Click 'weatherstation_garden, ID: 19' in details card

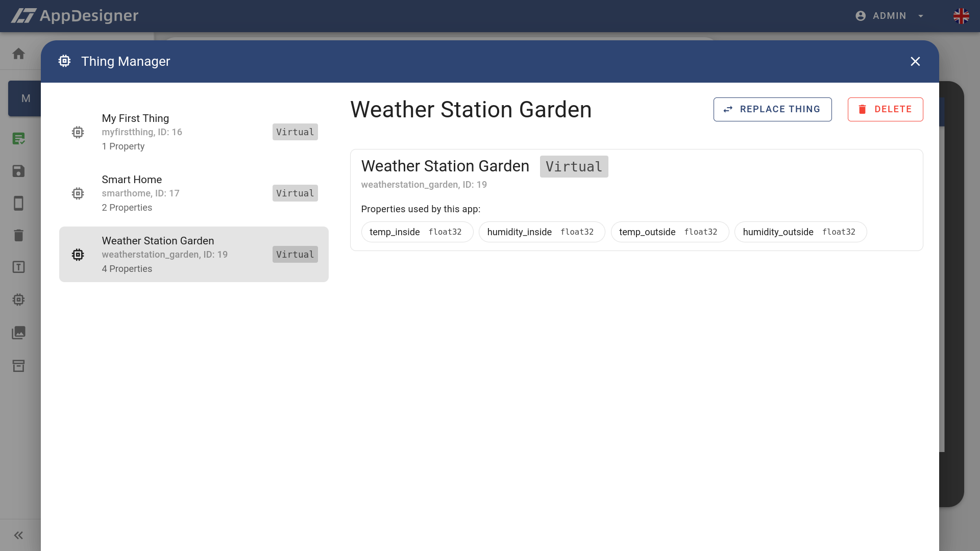tap(424, 185)
